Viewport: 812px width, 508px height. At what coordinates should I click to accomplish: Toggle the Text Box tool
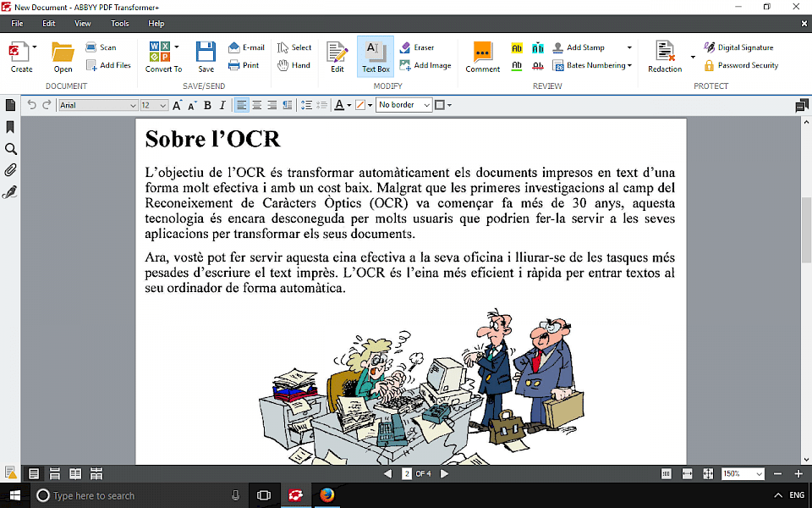[x=376, y=57]
